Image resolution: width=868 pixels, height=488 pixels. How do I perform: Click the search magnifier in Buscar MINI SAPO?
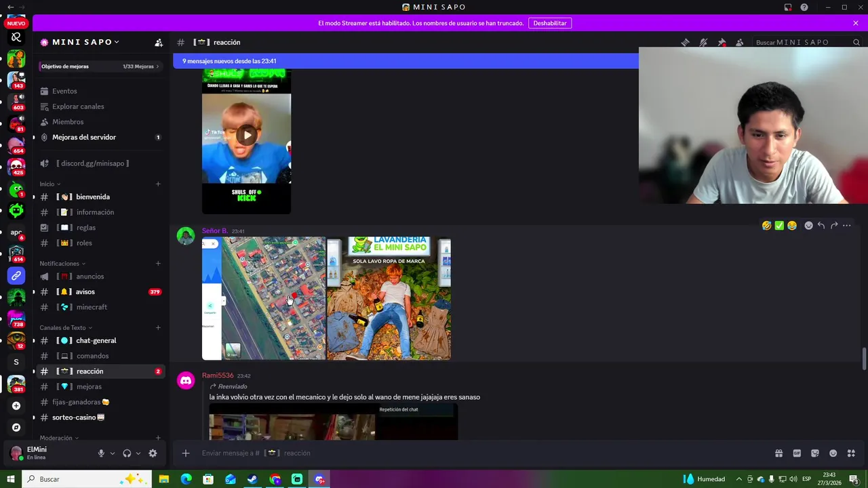coord(856,42)
